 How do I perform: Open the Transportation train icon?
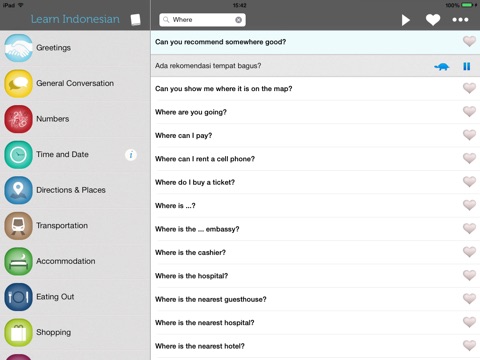click(x=18, y=226)
